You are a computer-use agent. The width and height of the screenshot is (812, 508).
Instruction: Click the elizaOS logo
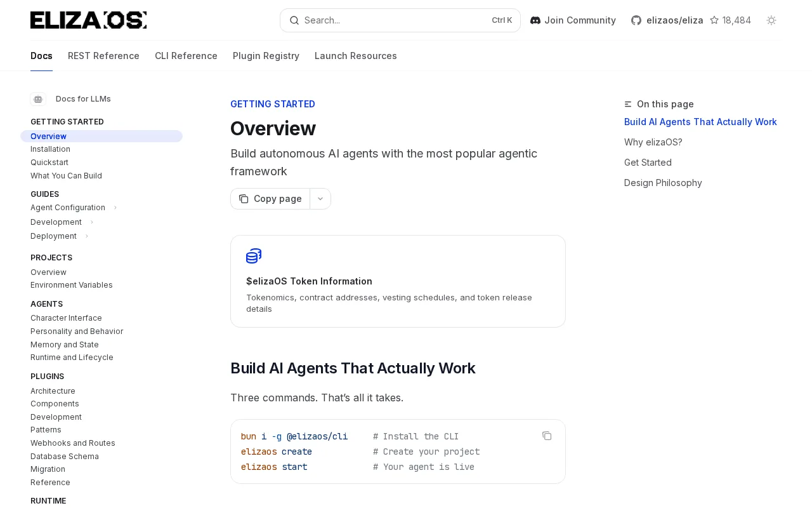coord(88,20)
